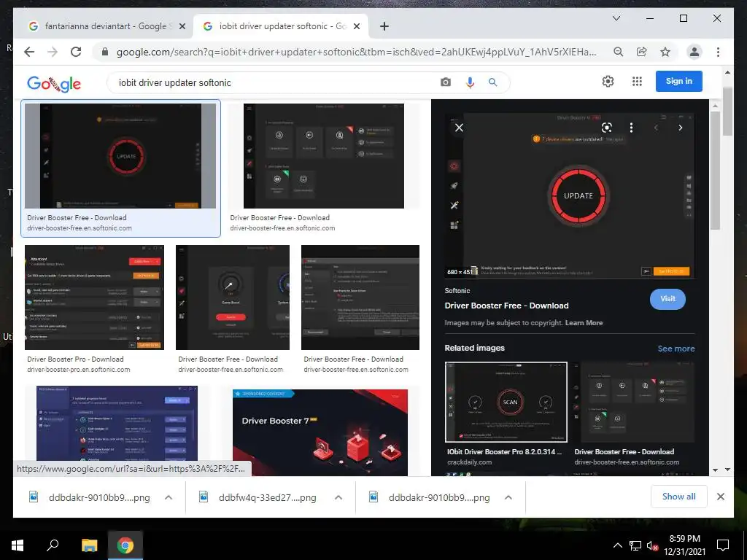Focus the search box with iobit query
Image resolution: width=747 pixels, height=560 pixels.
click(x=276, y=82)
